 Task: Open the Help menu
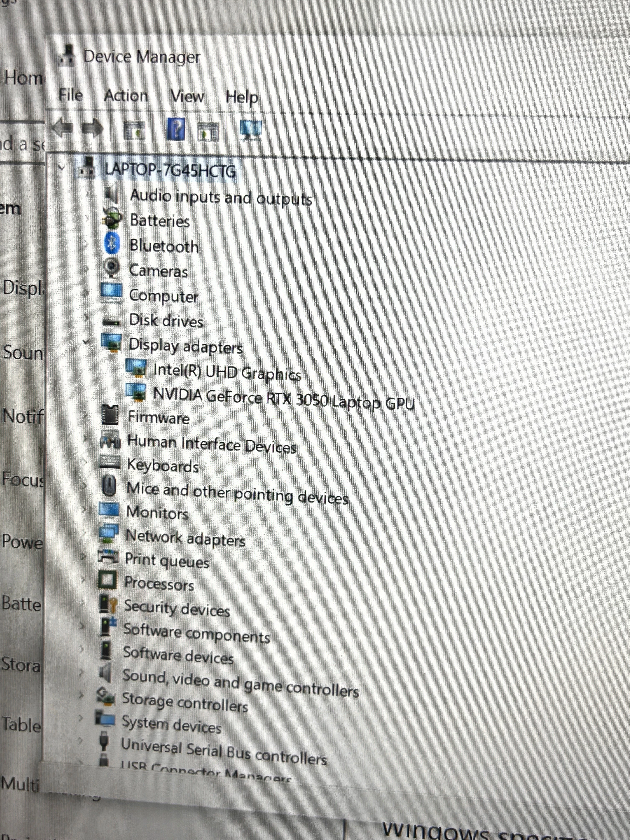pos(241,97)
